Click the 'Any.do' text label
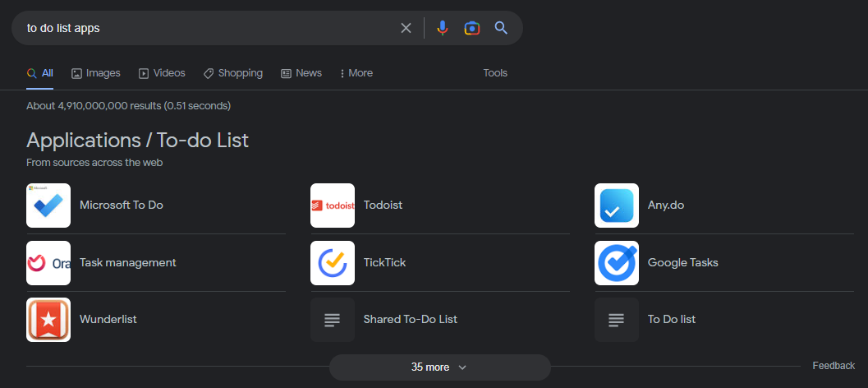Screen dimensions: 868x388 (666, 205)
